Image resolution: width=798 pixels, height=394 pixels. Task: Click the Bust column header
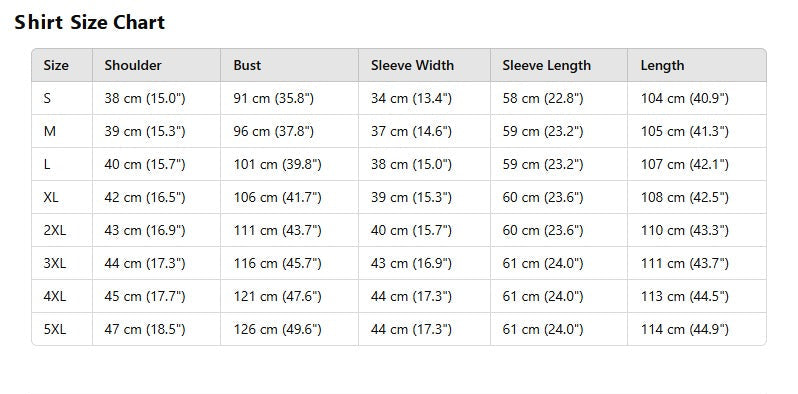pos(247,65)
